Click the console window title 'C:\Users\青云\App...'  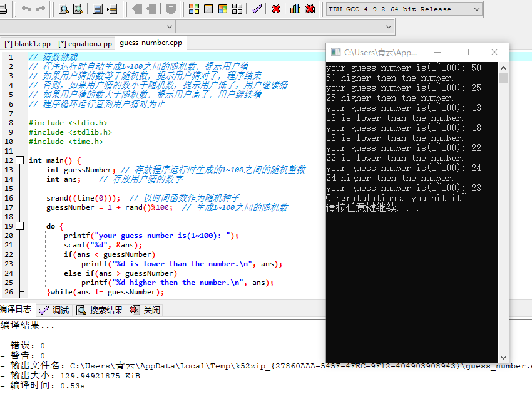pos(381,52)
